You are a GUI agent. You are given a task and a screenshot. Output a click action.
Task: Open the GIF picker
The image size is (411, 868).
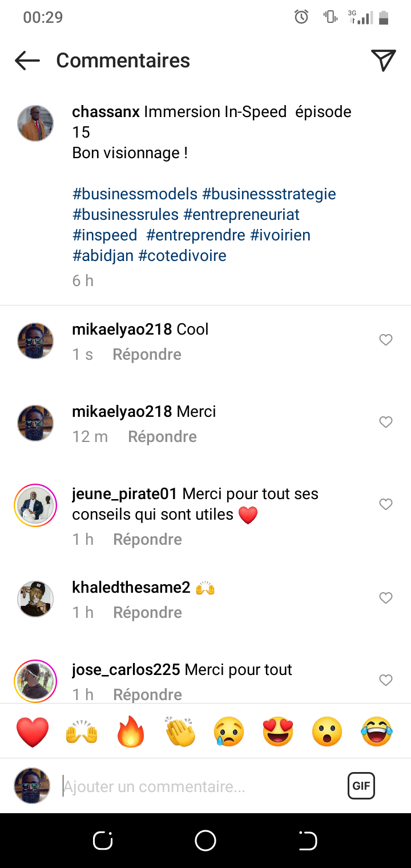coord(361,786)
